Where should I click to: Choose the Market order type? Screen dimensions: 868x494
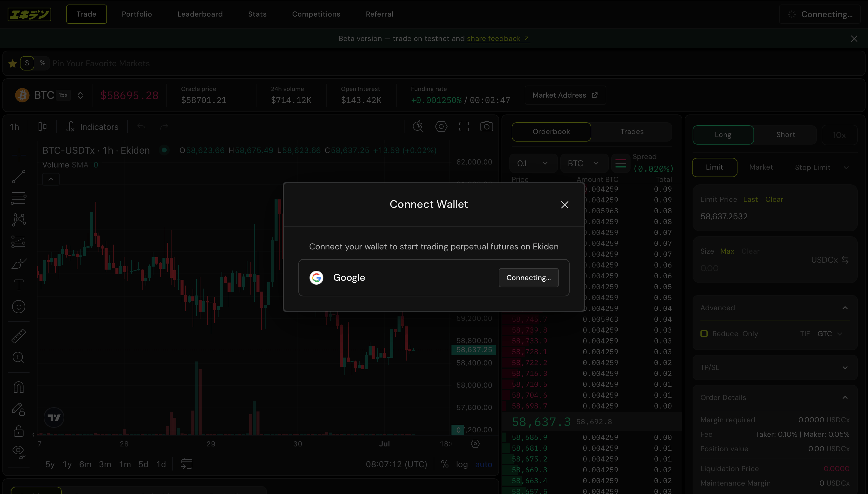pos(761,167)
